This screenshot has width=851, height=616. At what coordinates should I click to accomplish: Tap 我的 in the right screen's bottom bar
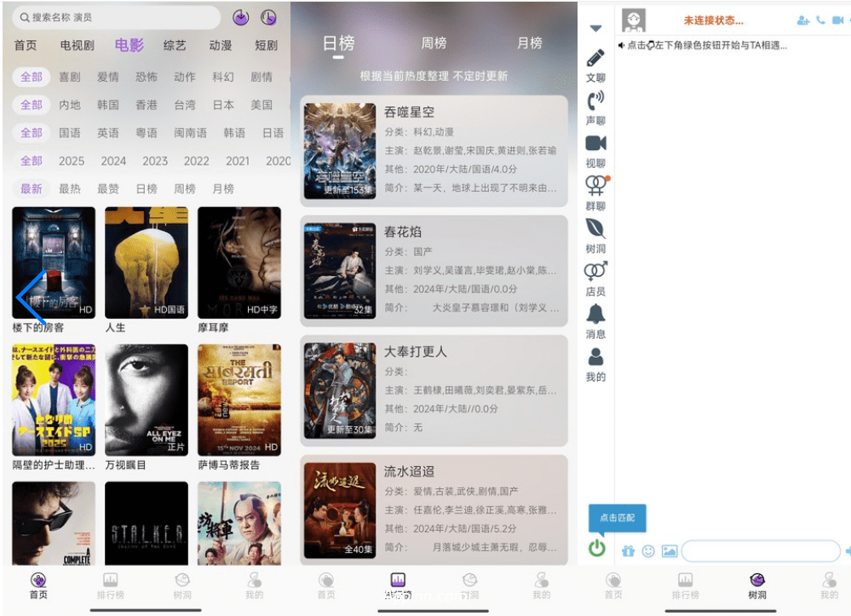829,586
